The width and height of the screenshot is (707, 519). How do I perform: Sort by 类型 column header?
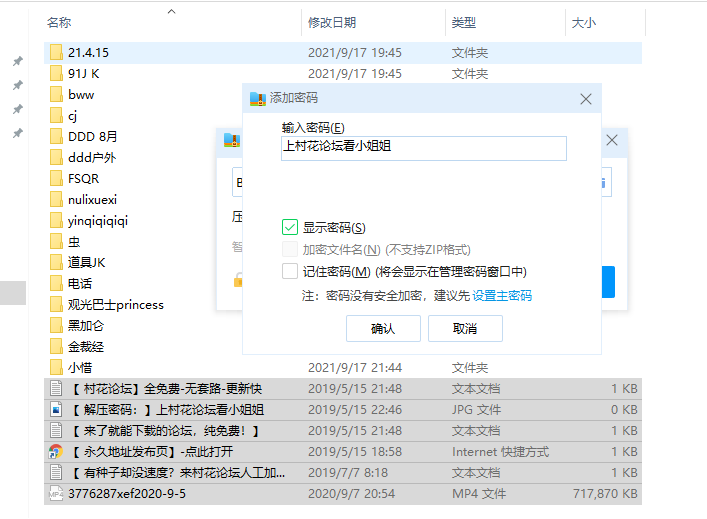click(x=463, y=22)
